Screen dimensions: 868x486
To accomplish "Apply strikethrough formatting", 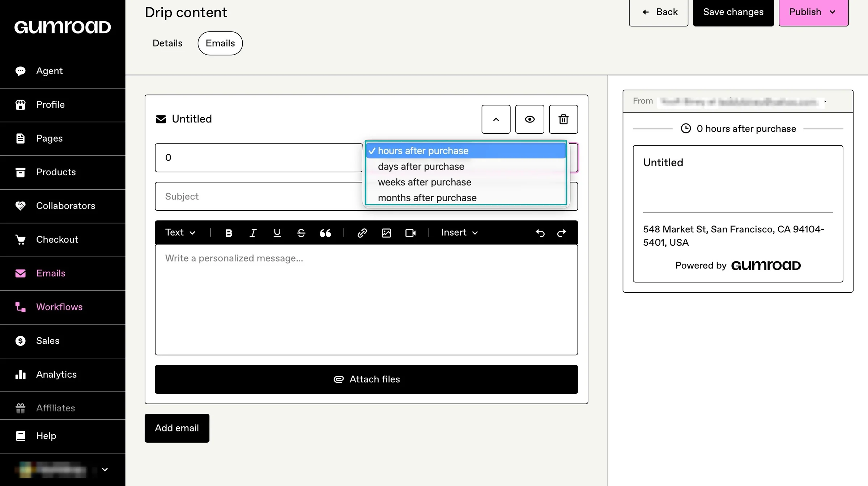I will coord(301,233).
